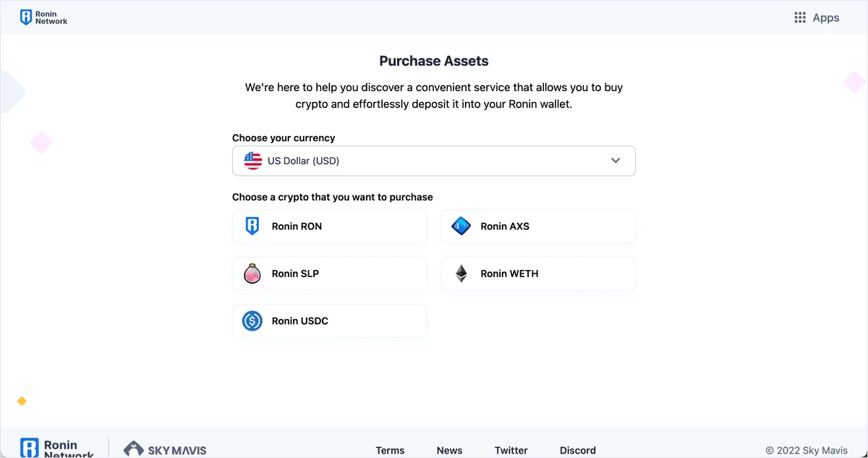Select Ronin RON to purchase

tap(329, 226)
